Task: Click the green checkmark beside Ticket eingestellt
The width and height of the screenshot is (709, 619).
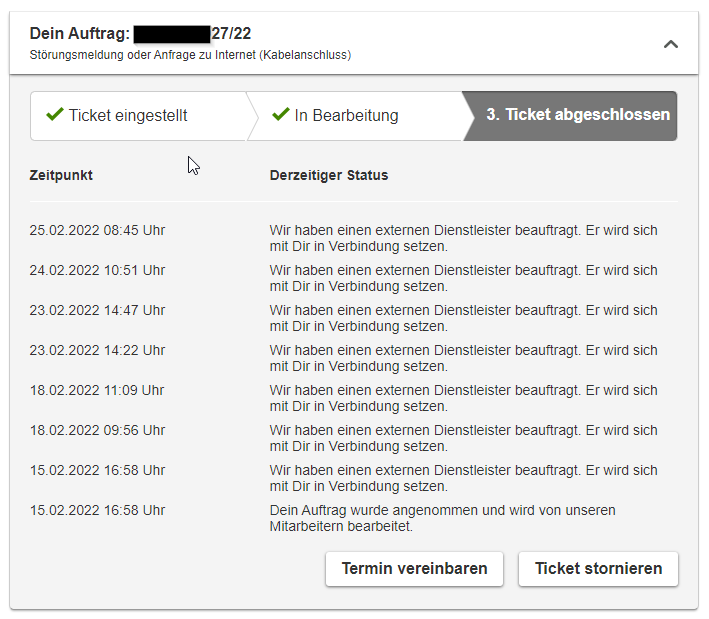Action: click(54, 115)
